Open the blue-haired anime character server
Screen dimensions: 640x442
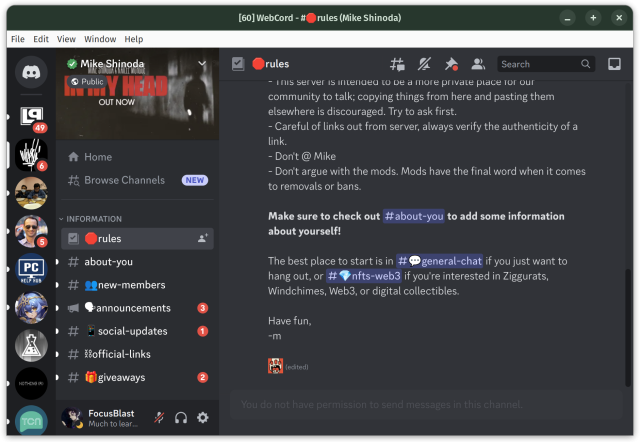click(x=31, y=307)
